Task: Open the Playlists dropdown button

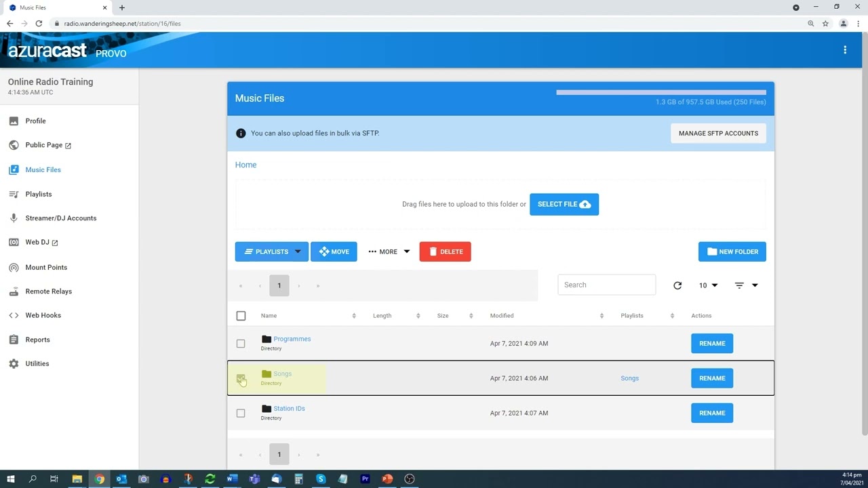Action: click(272, 251)
